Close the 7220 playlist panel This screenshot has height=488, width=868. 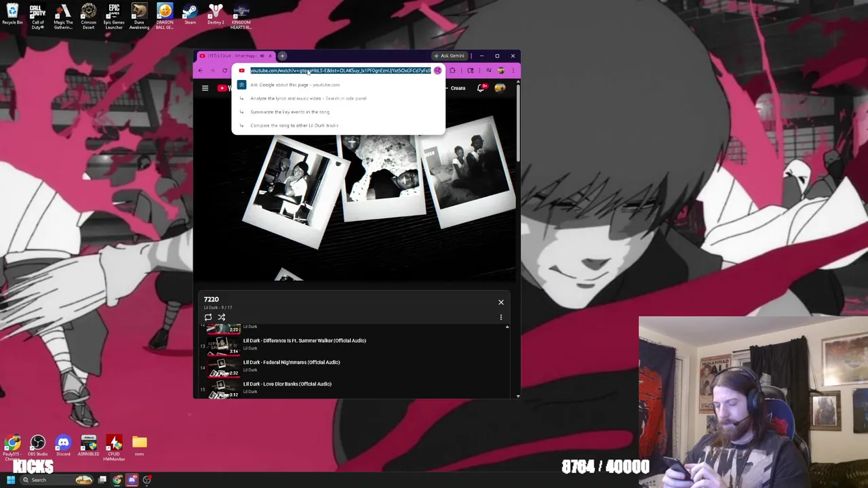(x=501, y=302)
